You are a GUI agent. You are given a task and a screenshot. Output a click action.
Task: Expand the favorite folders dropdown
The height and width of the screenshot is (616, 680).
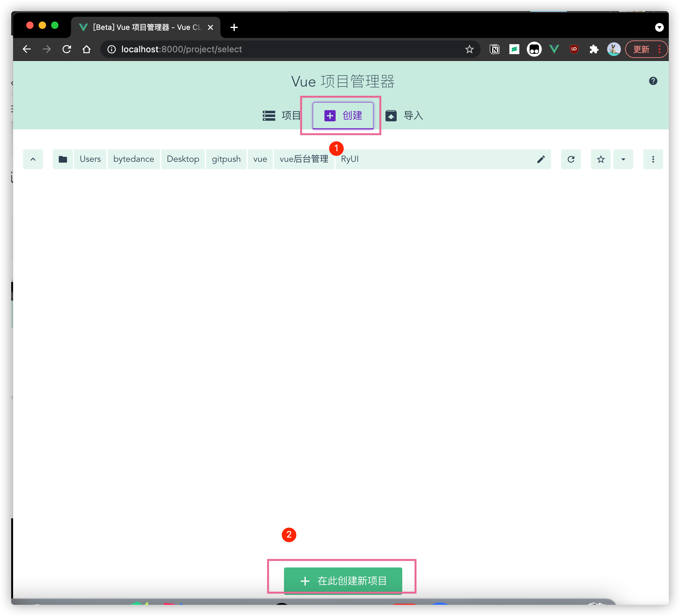point(623,159)
